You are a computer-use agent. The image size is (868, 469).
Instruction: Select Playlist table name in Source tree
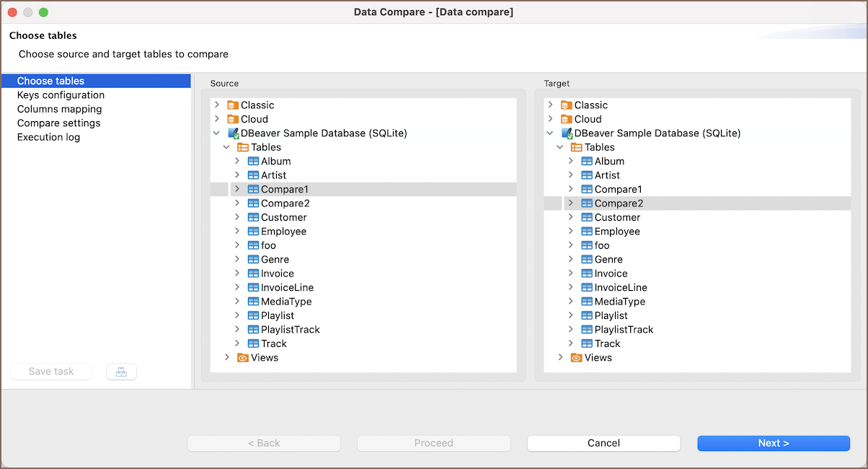click(x=278, y=315)
